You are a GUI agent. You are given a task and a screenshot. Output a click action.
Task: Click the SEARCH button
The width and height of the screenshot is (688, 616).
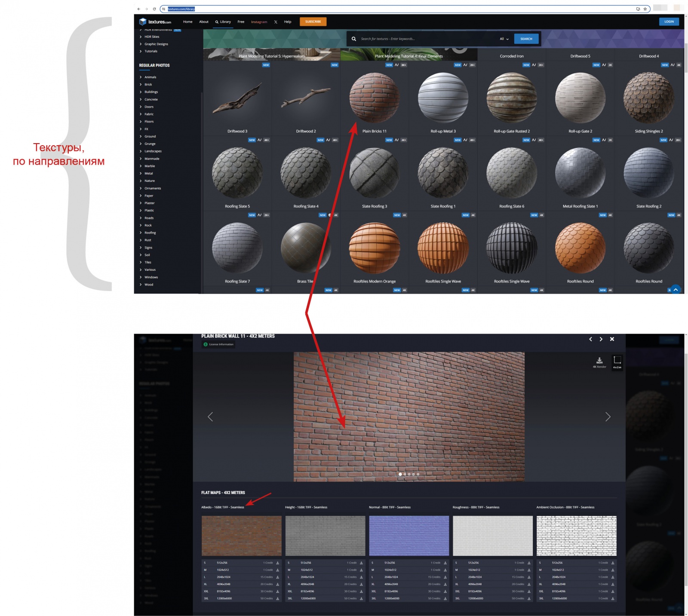[x=526, y=39]
